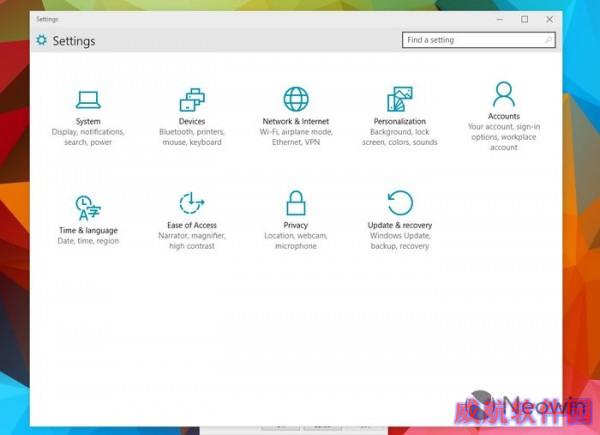Open the Network & Internet globe icon
Image resolution: width=600 pixels, height=435 pixels.
(x=296, y=99)
